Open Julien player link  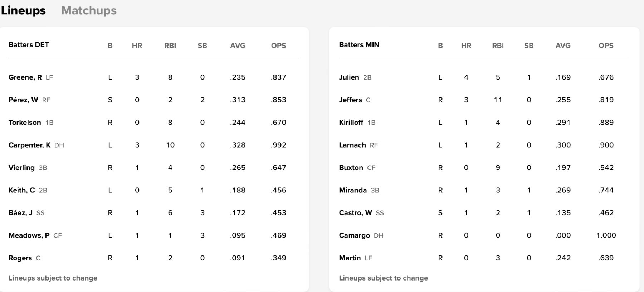pos(349,77)
